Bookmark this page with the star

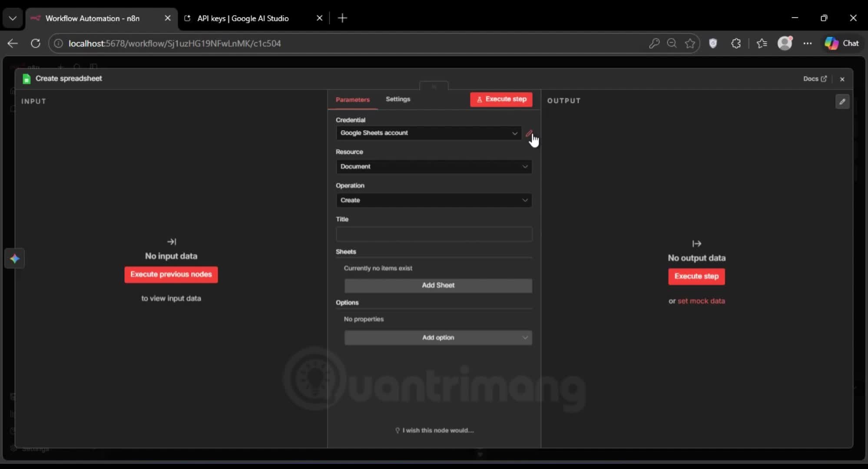pos(690,43)
